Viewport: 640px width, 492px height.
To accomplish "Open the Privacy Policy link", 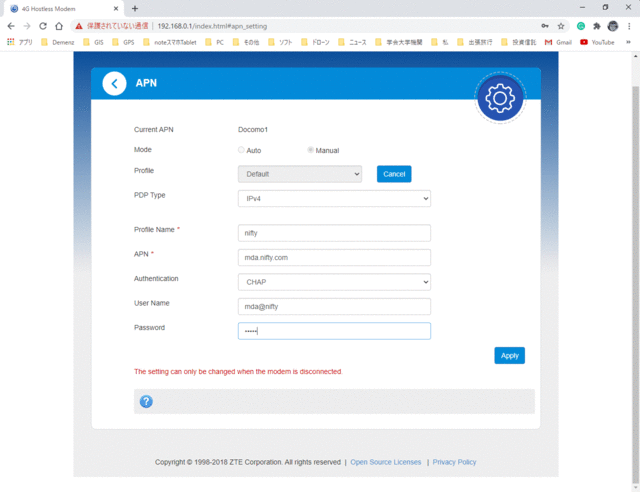I will point(454,462).
